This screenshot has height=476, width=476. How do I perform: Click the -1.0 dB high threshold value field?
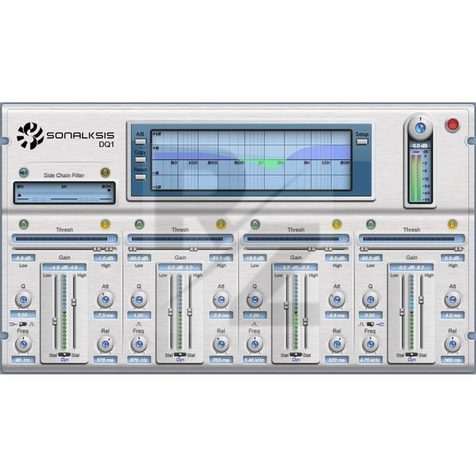(x=106, y=259)
